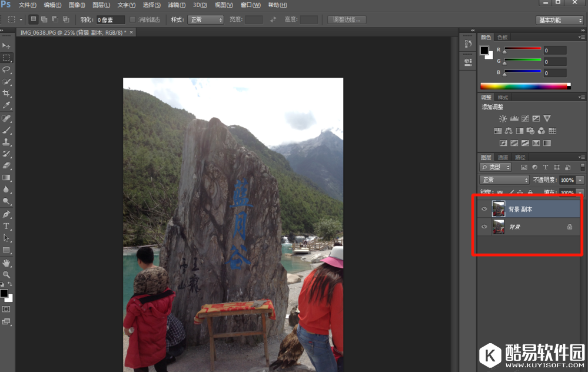
Task: Open the 样式 dropdown in options bar
Action: (x=205, y=20)
